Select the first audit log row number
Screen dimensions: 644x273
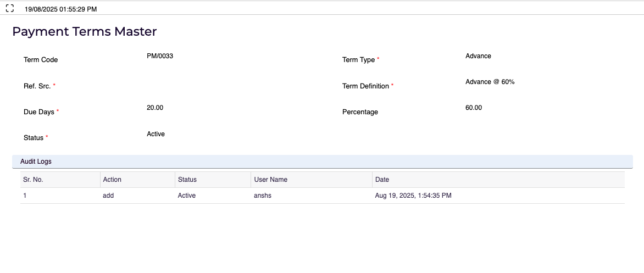coord(25,196)
